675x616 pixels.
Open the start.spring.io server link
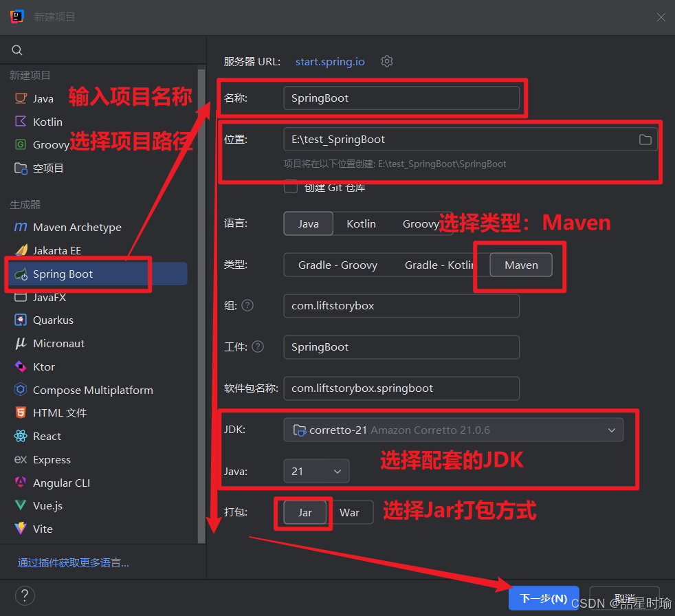[x=330, y=62]
